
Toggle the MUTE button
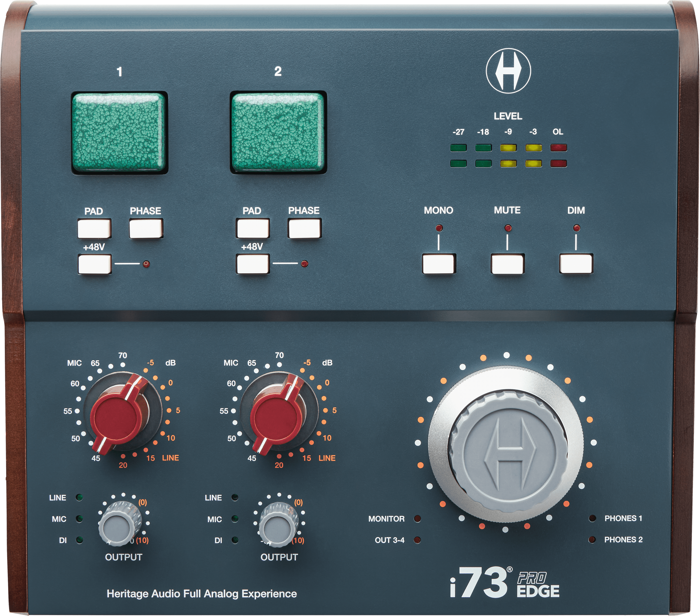click(507, 264)
